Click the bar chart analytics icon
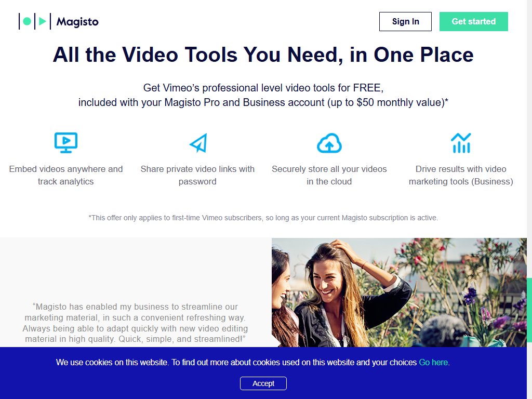The image size is (532, 399). pos(461,143)
